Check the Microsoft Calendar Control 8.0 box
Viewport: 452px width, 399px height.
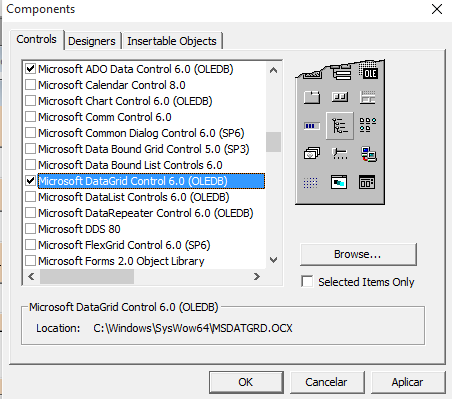(30, 85)
